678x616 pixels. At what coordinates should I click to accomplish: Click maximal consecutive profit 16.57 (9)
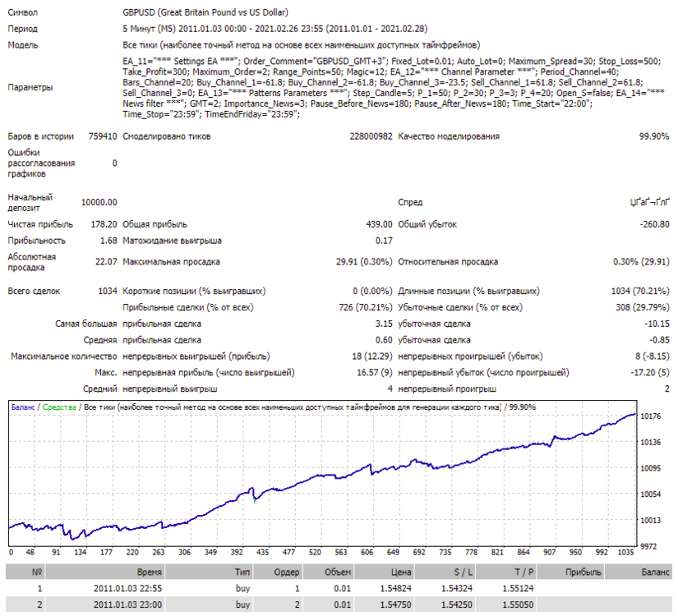point(375,373)
